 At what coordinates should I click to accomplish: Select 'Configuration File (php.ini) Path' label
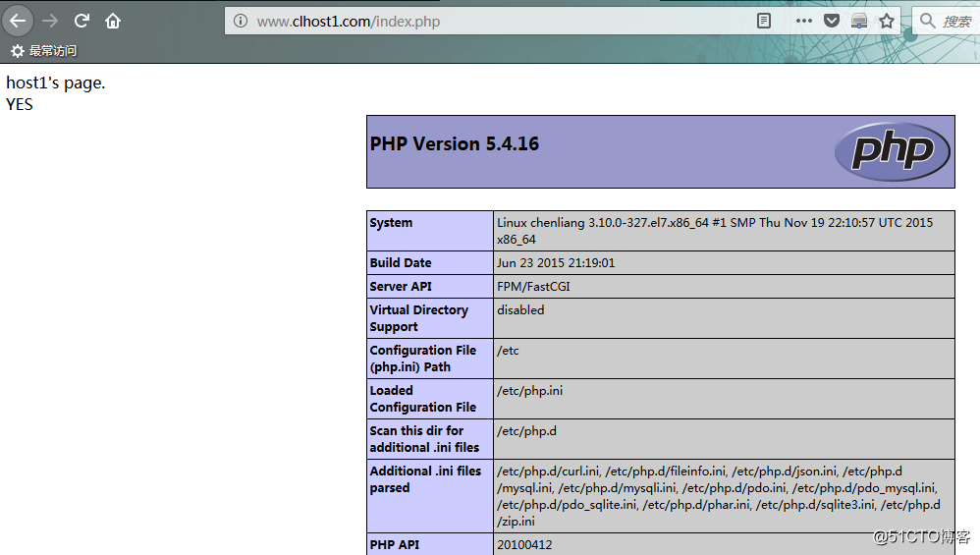coord(422,359)
